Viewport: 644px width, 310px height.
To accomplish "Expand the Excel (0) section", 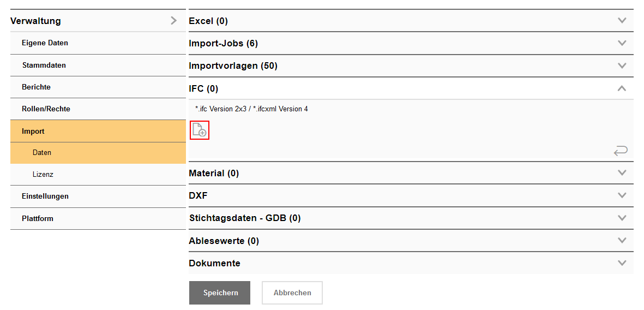I will [x=622, y=21].
